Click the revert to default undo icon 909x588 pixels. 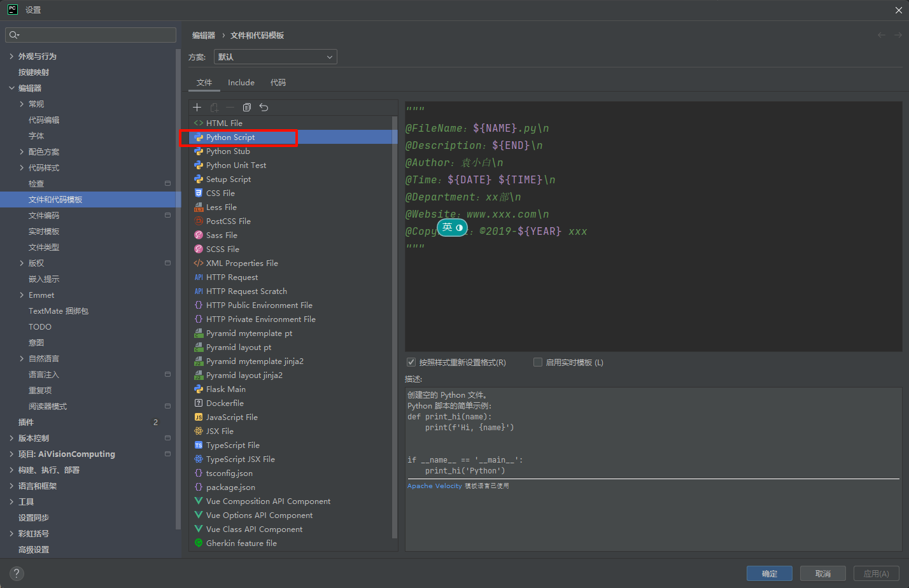click(x=264, y=108)
